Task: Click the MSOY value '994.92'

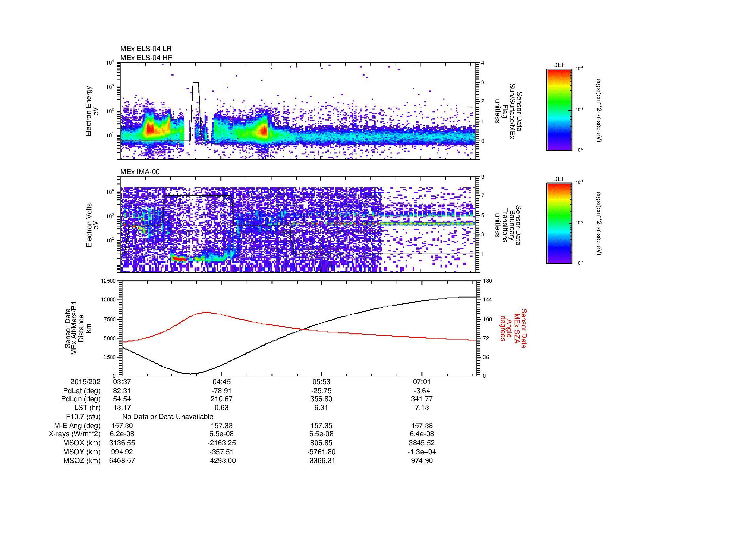Action: (122, 452)
